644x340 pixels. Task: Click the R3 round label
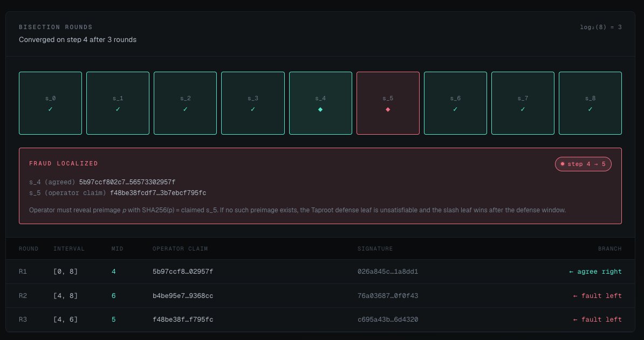pyautogui.click(x=23, y=320)
